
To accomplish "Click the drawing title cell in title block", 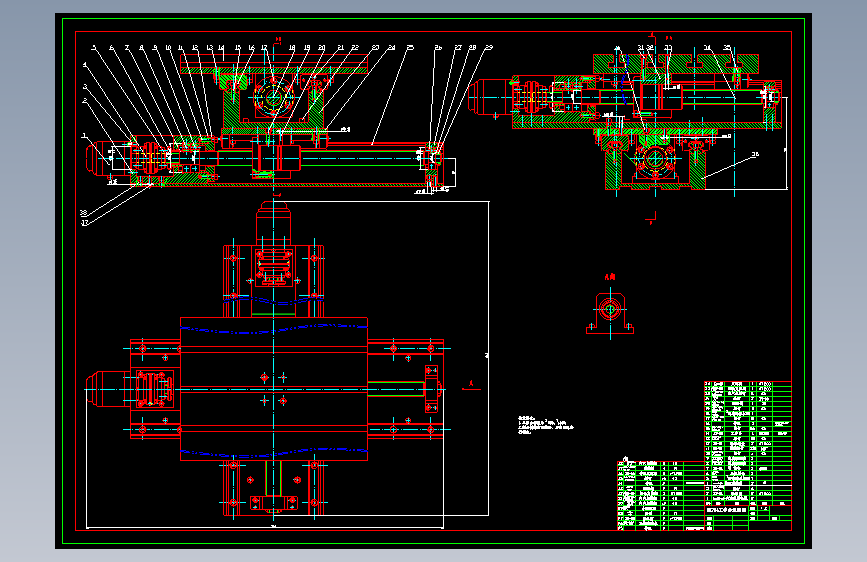I will point(727,509).
